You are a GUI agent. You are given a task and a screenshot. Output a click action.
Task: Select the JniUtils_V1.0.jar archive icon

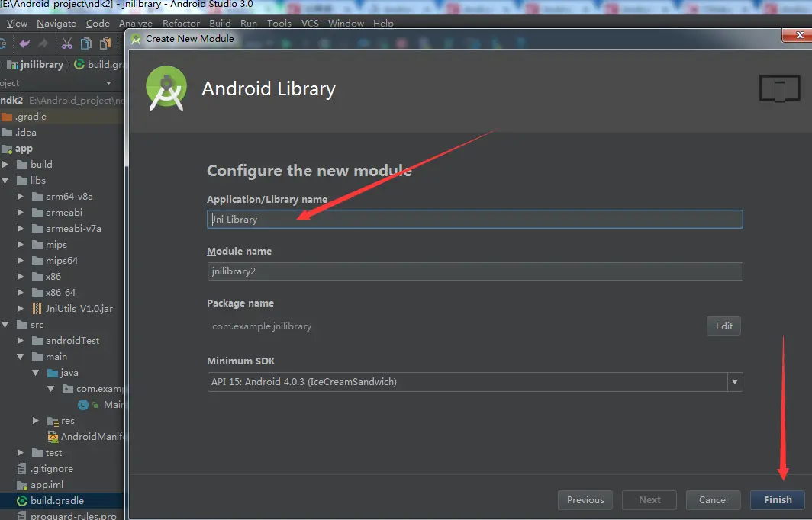37,308
